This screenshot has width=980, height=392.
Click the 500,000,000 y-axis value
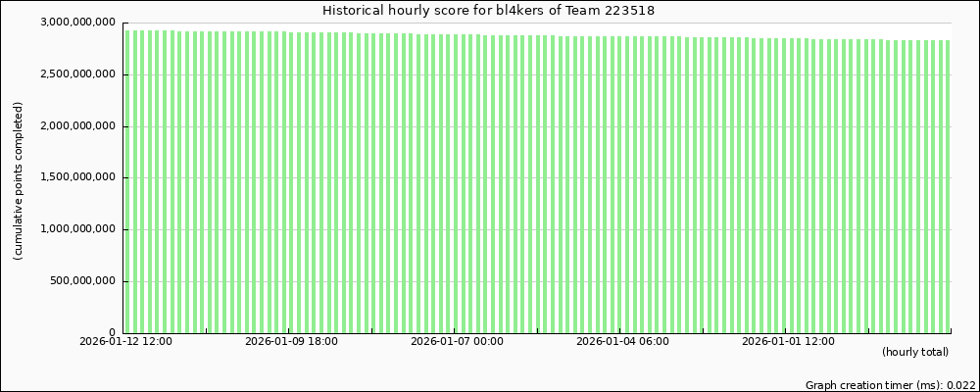pos(82,282)
